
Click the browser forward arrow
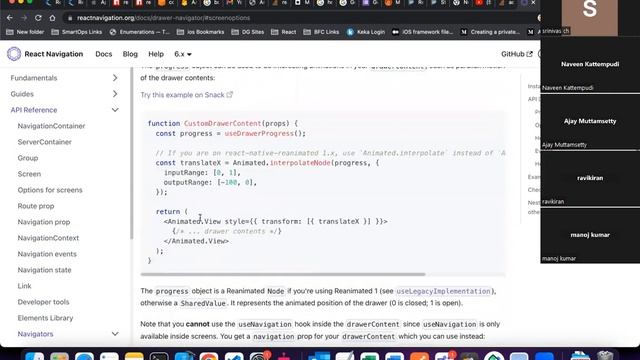point(24,18)
